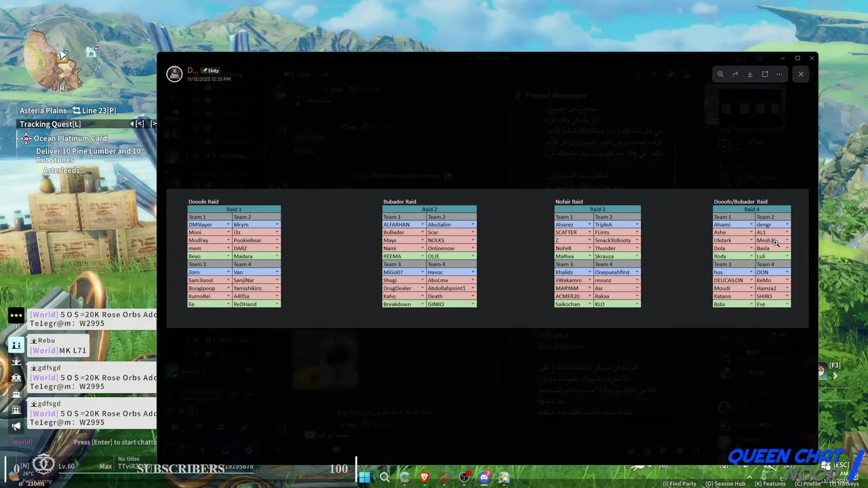Forward the image using the arrow icon
Viewport: 868px width, 488px height.
pos(735,74)
